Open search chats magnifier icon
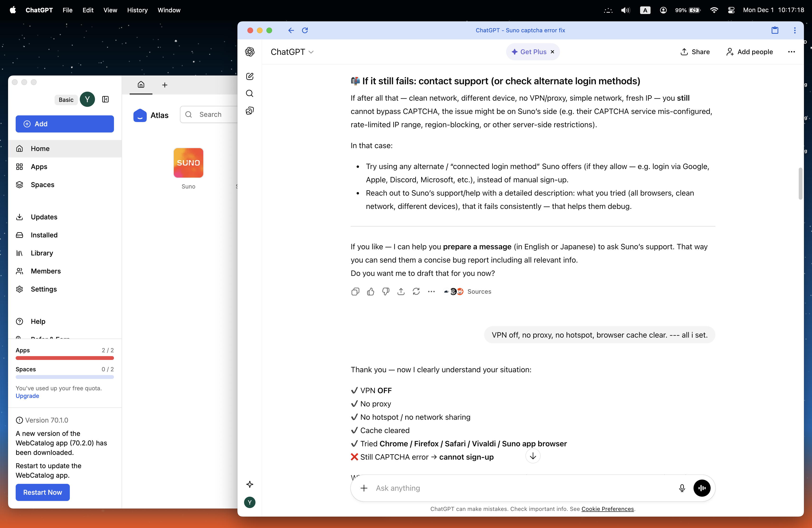The width and height of the screenshot is (812, 528). coord(250,94)
